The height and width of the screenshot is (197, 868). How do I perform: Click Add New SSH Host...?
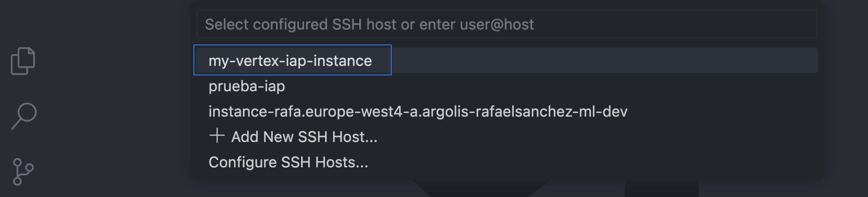point(304,137)
